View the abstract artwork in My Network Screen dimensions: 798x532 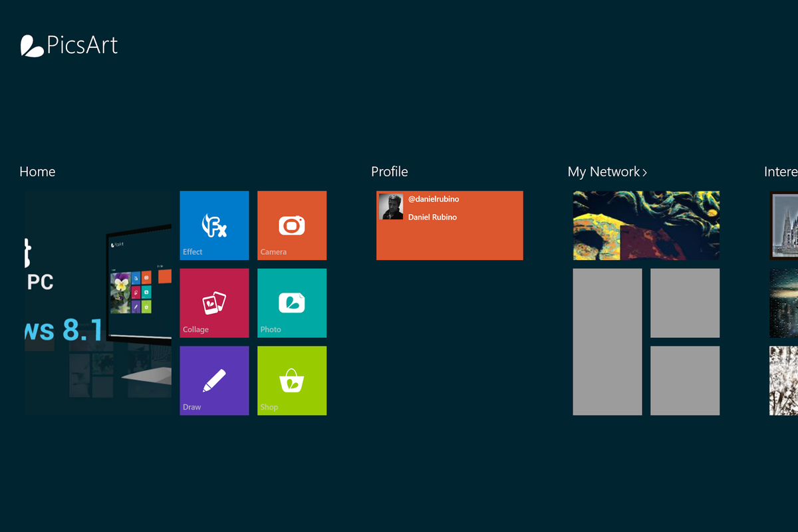[x=646, y=225]
